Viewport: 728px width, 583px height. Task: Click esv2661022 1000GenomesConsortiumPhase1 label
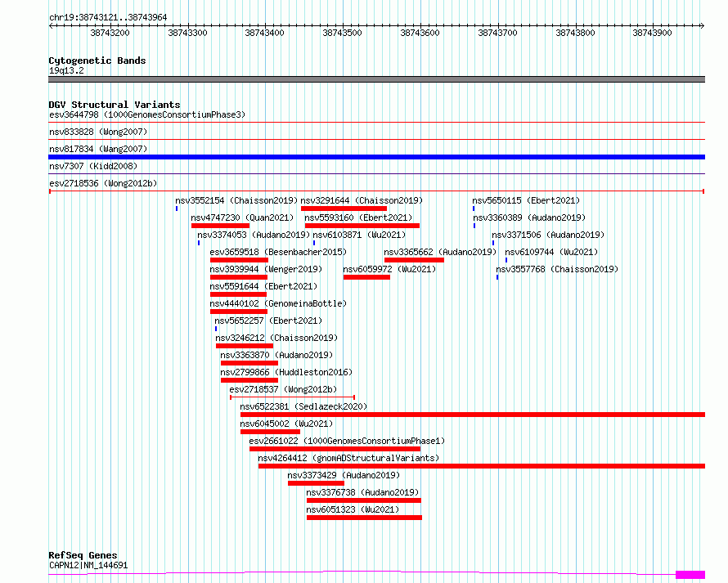point(347,441)
